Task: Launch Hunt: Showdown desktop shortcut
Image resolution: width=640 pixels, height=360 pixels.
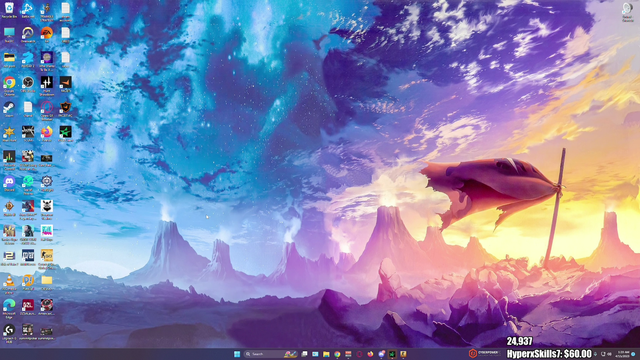Action: (x=47, y=85)
